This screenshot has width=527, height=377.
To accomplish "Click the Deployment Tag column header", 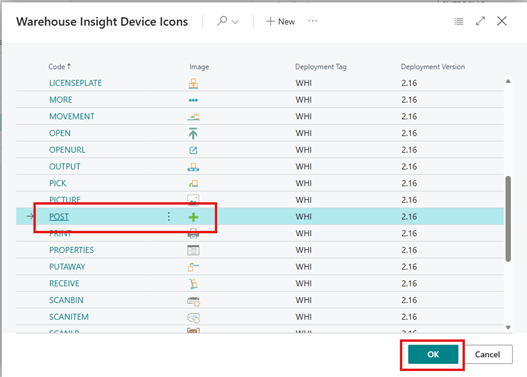I will (x=321, y=67).
